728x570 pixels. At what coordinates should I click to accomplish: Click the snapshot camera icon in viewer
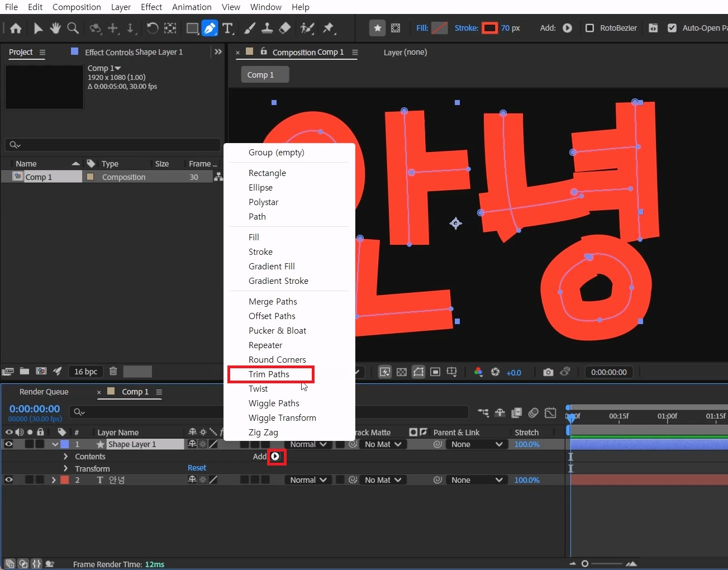click(548, 372)
